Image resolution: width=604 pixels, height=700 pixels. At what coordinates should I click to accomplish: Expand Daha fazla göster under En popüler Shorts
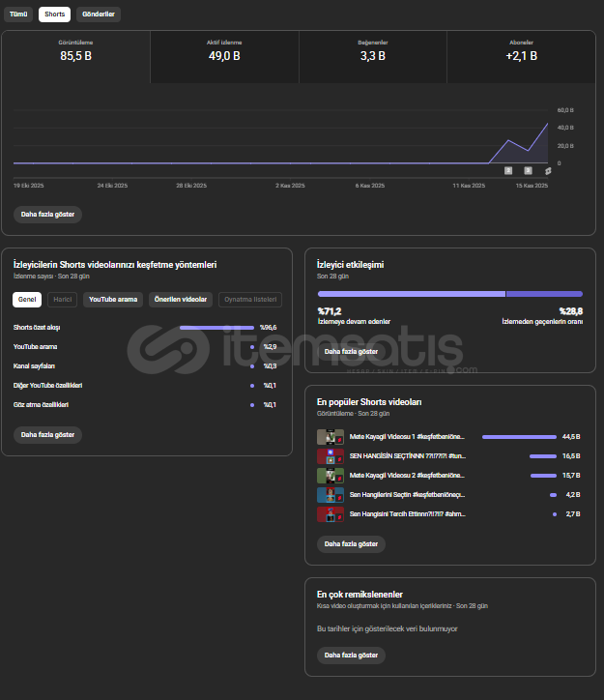pos(351,544)
